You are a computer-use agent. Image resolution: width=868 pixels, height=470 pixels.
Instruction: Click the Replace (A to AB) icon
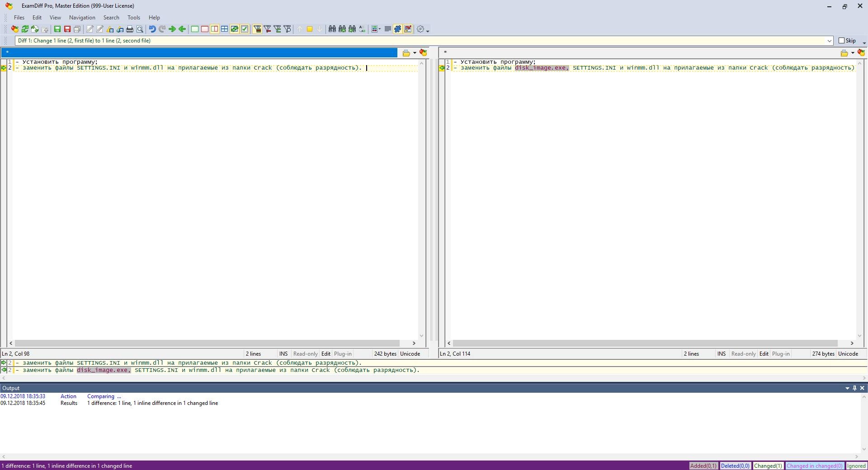[362, 29]
